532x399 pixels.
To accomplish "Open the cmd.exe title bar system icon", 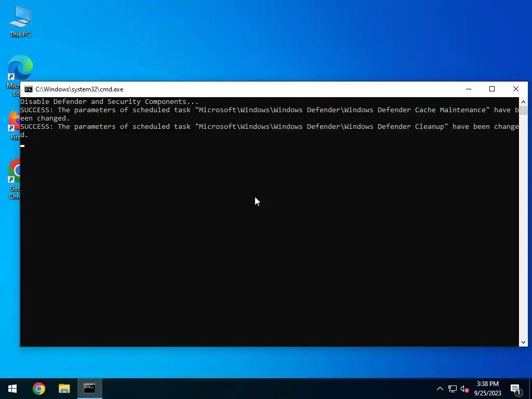I will (x=29, y=89).
